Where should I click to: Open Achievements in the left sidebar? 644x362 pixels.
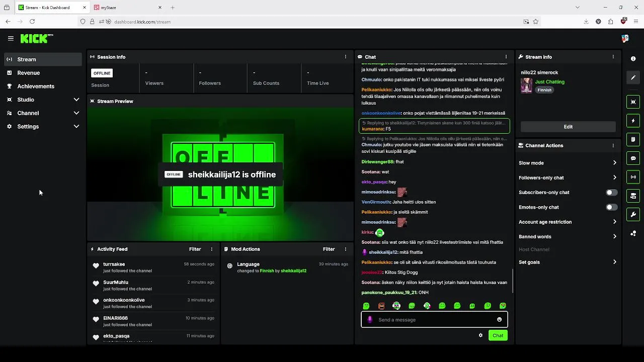point(43,86)
